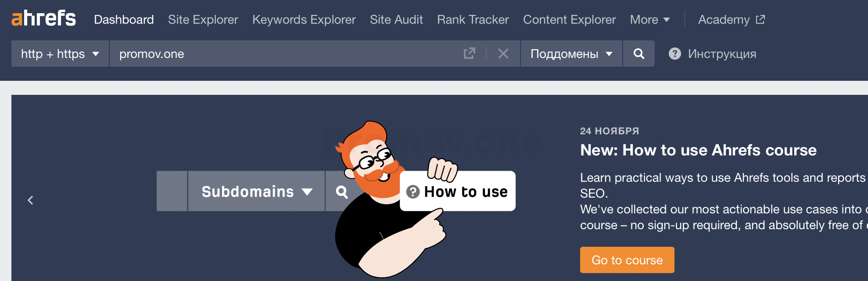The image size is (868, 281).
Task: Go to previous banner slide arrow
Action: (x=30, y=200)
